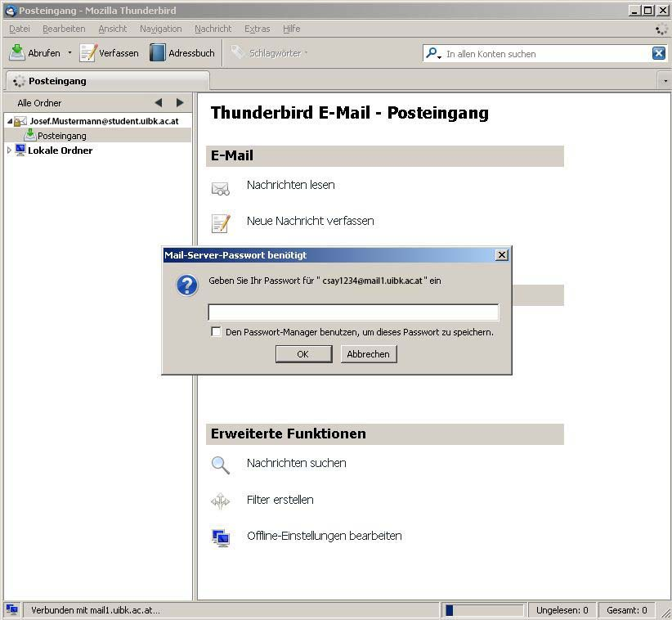Open the Ansicht menu
The image size is (672, 620).
click(112, 29)
